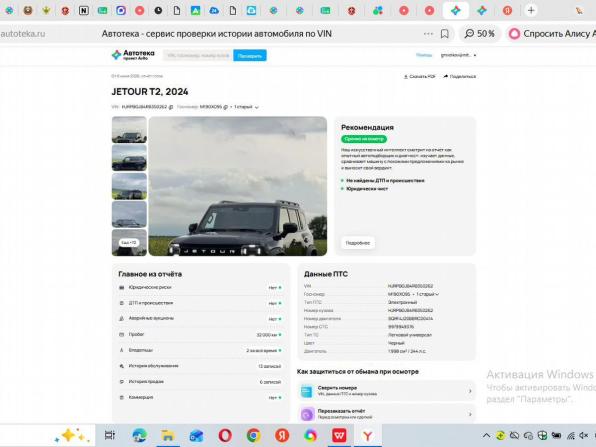Select the second car photo thumbnail
Image resolution: width=596 pixels, height=447 pixels.
(x=129, y=158)
